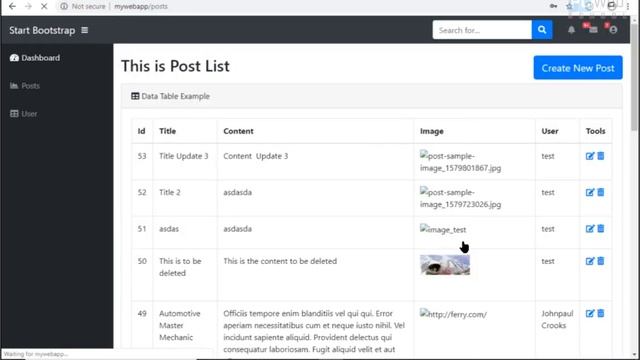Go forward with browser forward arrow

coord(28,7)
